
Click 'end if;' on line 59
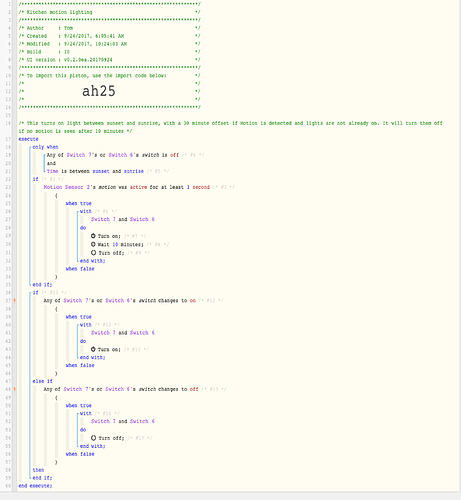coord(42,478)
